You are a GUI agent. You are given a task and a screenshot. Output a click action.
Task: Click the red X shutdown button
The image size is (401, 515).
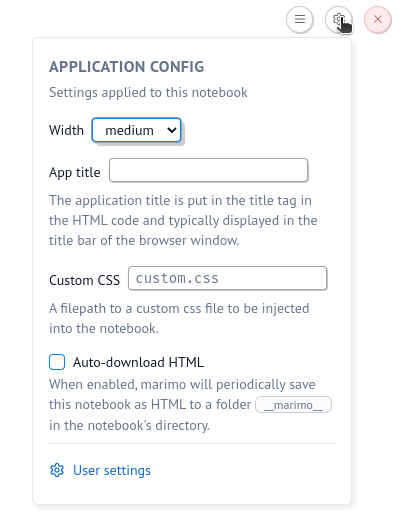(x=378, y=19)
